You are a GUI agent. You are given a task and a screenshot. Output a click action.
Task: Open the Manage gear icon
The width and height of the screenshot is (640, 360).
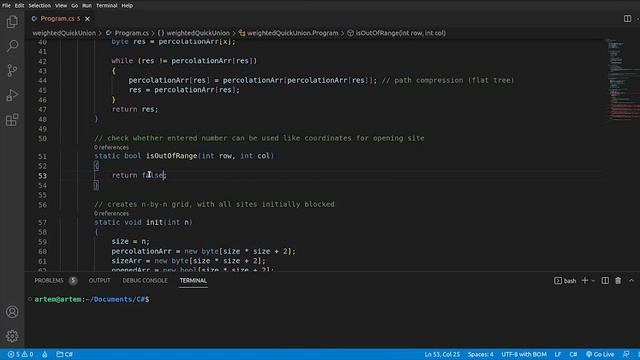(x=12, y=336)
